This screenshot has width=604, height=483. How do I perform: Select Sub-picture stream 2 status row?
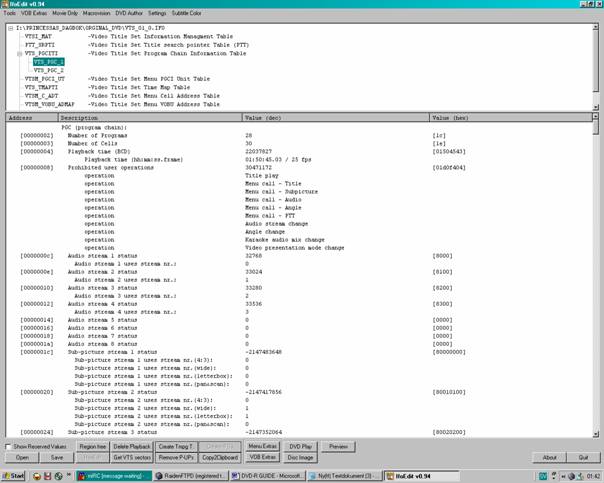click(x=299, y=392)
